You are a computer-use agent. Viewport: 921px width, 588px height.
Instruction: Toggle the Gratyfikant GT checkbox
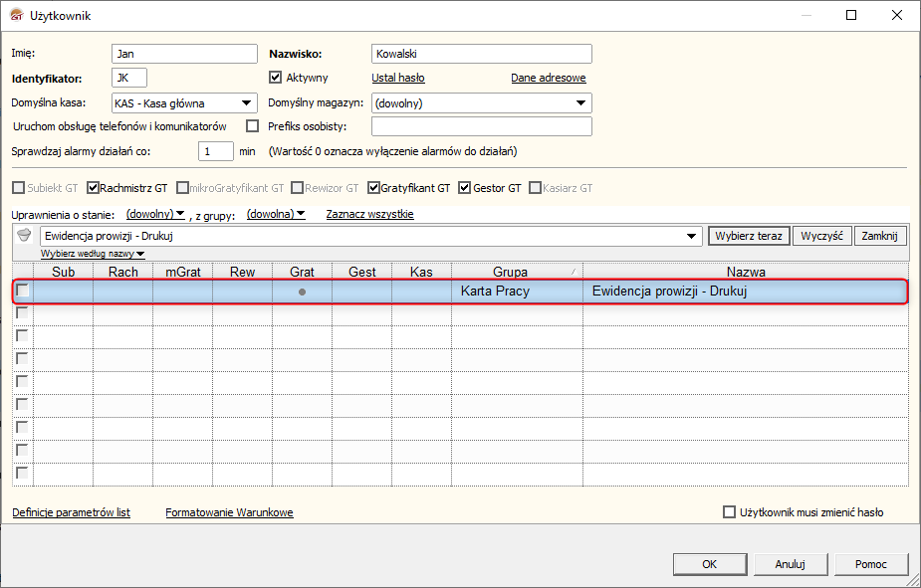[x=373, y=188]
